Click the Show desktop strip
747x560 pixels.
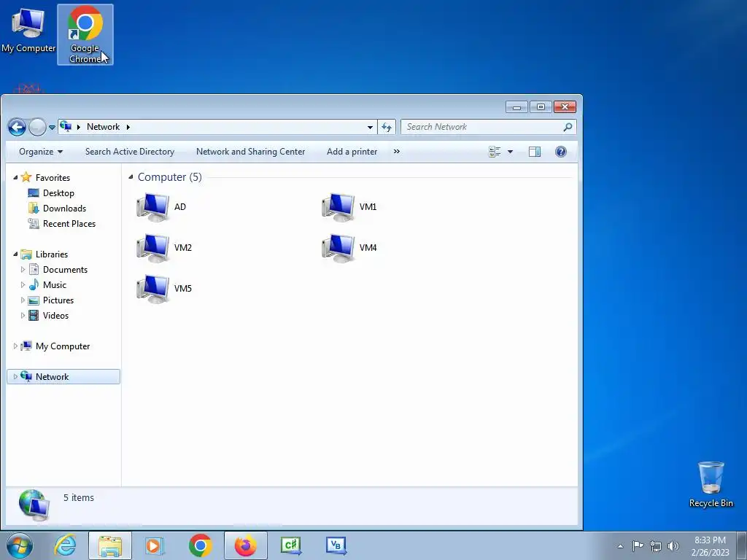742,546
